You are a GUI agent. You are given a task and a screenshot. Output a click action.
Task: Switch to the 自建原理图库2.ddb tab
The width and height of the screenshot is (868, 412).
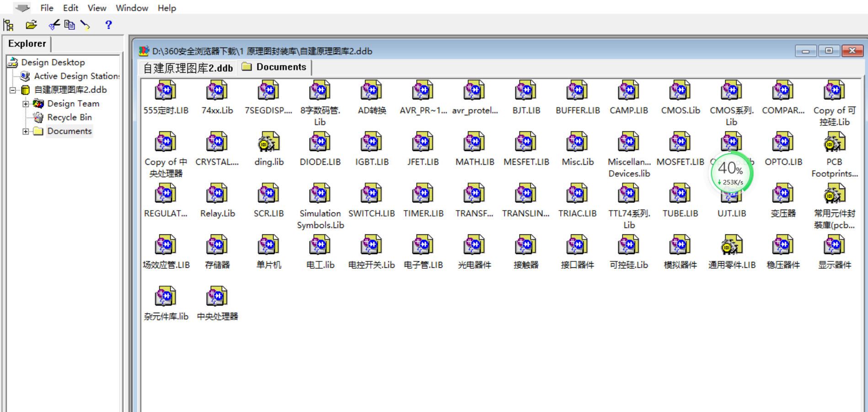click(x=188, y=68)
